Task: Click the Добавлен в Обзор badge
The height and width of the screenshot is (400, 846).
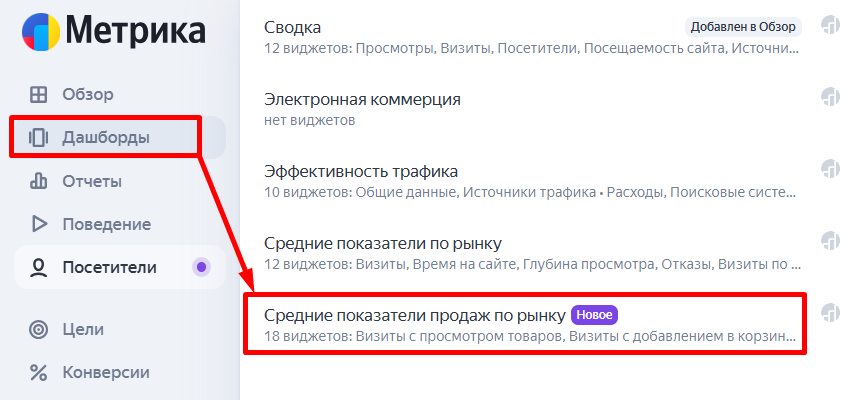Action: 742,26
